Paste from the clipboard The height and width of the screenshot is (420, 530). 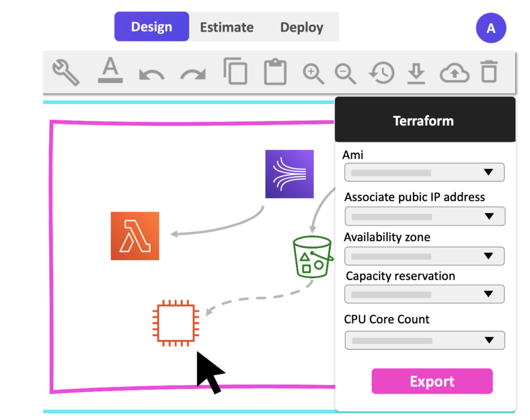(x=275, y=71)
